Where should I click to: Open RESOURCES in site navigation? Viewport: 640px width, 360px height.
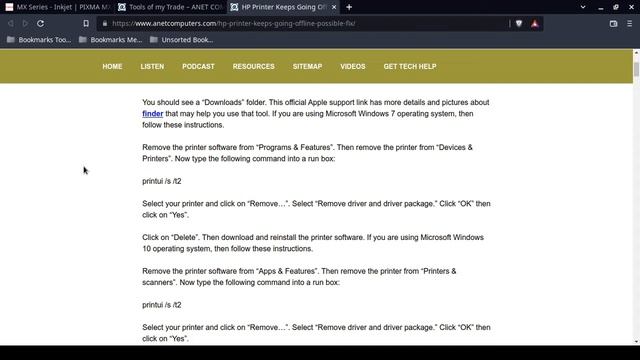[x=253, y=67]
